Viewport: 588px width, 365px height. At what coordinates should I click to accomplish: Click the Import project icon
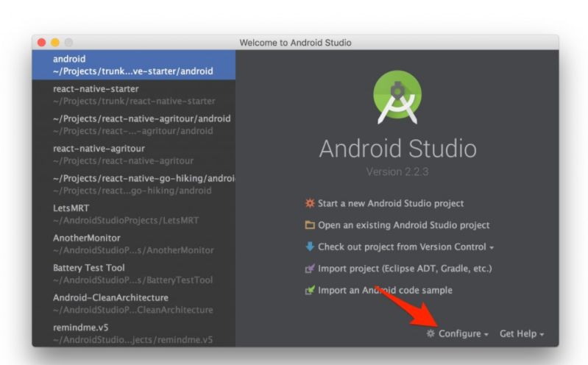[310, 269]
